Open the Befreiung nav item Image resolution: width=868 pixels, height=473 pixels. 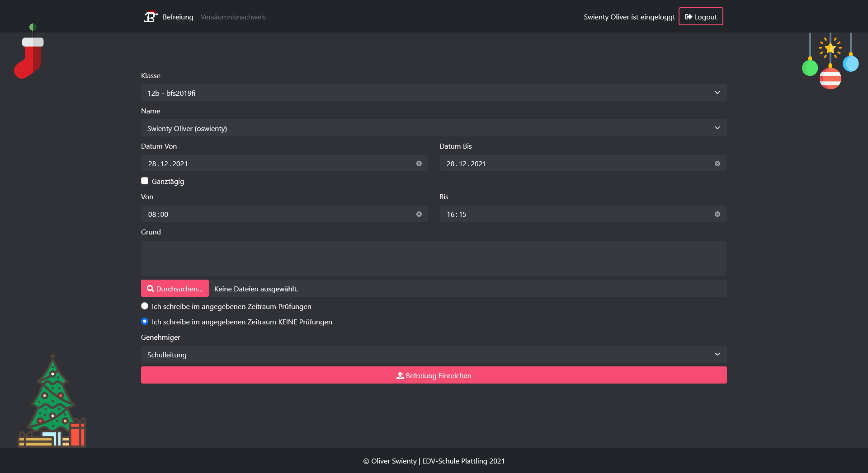pos(178,17)
